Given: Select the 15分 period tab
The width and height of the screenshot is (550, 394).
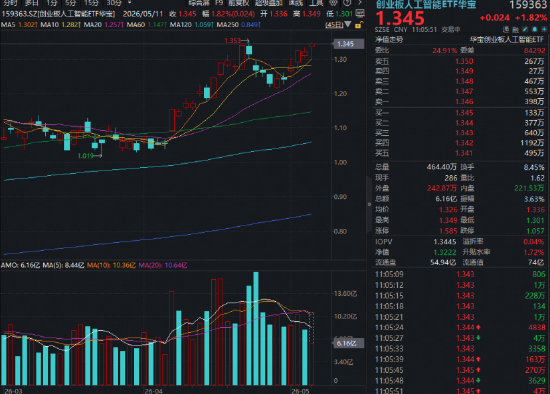Looking at the screenshot, I should tap(91, 3).
